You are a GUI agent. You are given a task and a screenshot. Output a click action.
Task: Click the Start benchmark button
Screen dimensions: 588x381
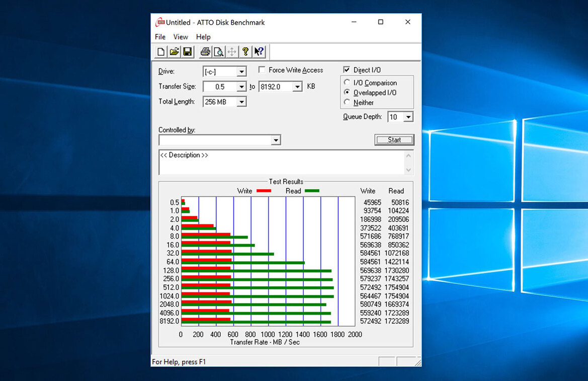pos(394,139)
